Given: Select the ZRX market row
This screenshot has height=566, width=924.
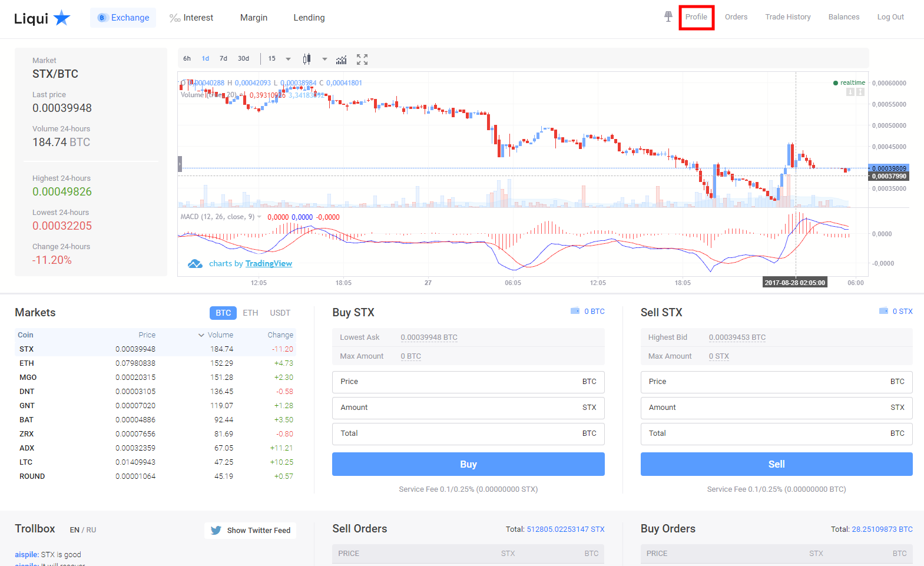Looking at the screenshot, I should [155, 434].
